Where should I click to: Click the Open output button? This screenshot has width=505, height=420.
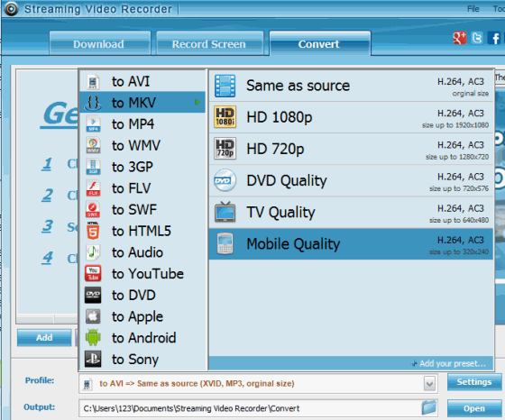coord(474,408)
